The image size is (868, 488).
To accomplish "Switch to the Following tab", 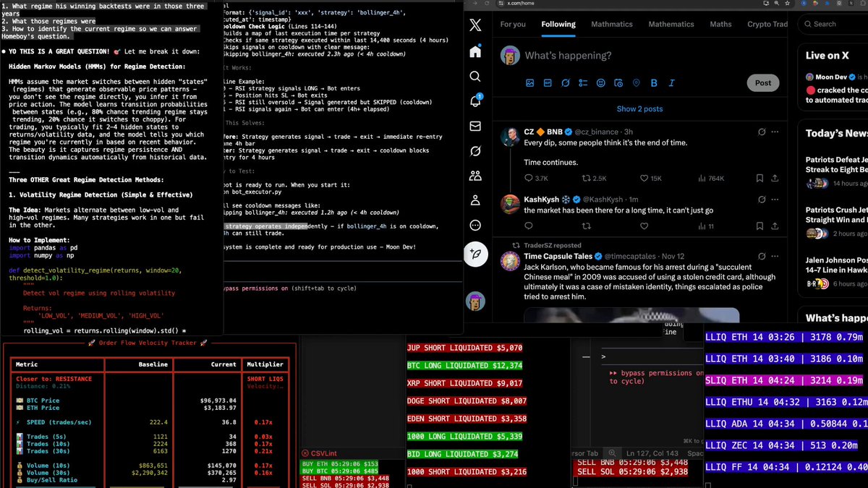I will (x=558, y=24).
